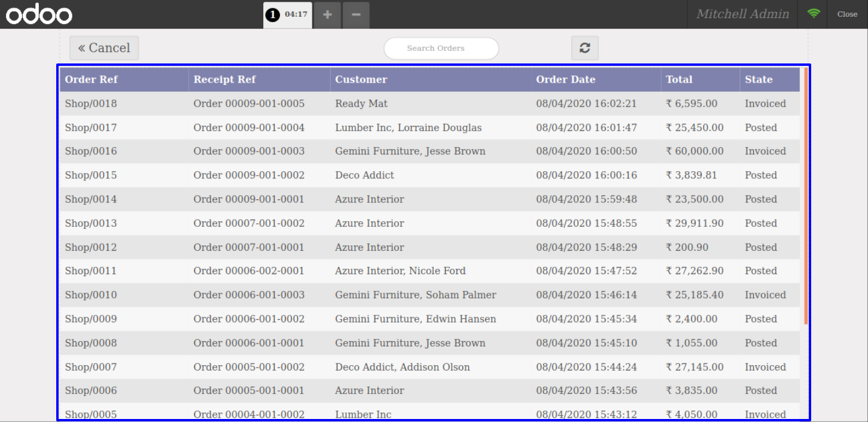The image size is (868, 422).
Task: Click the Order Date column header
Action: 596,80
